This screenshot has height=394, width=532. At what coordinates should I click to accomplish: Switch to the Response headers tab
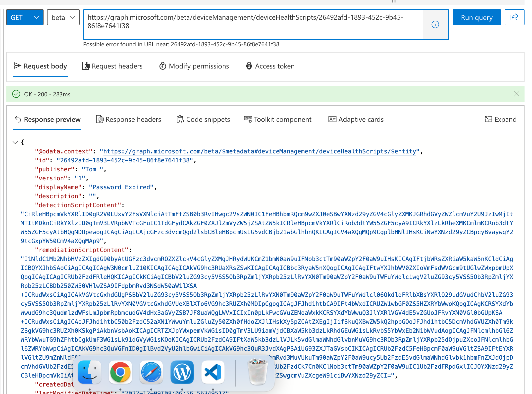tap(128, 119)
